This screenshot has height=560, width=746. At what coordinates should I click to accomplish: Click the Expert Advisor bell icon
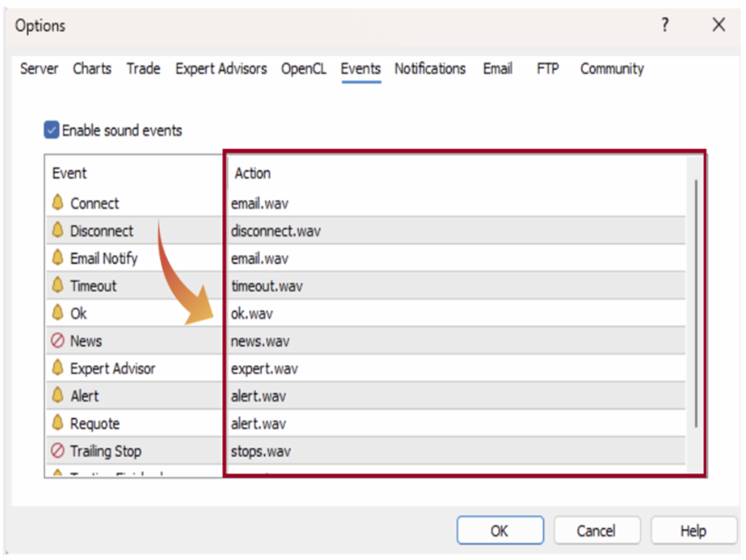58,369
